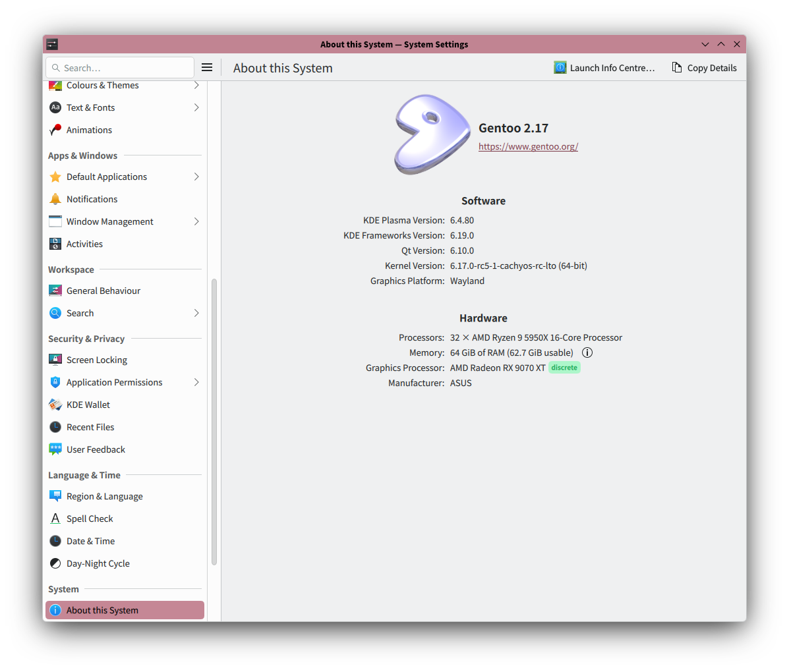The image size is (789, 672).
Task: Select Spell Check in the sidebar
Action: (x=125, y=518)
